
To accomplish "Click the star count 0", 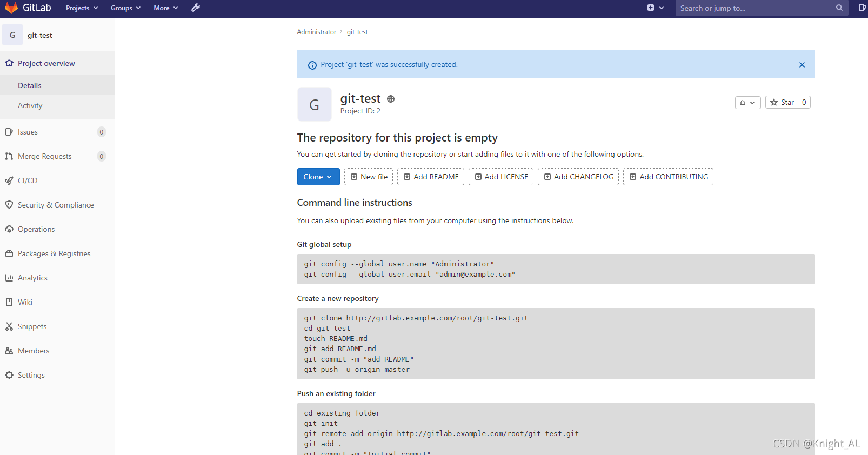I will coord(804,102).
